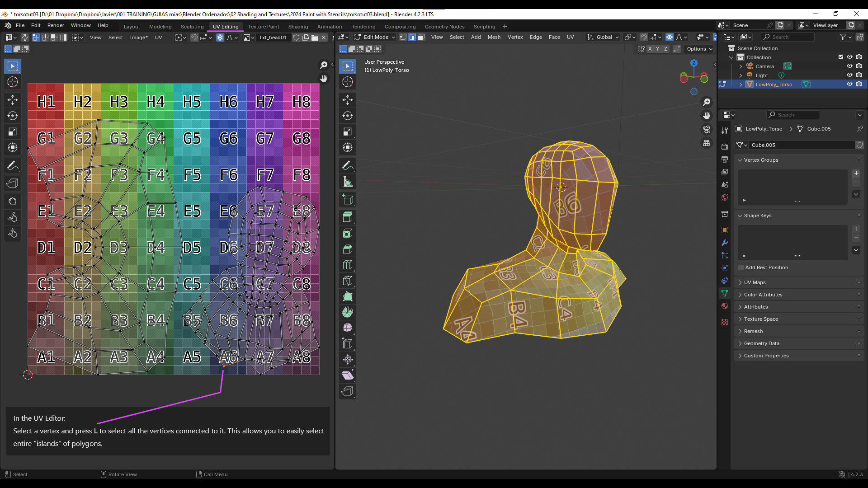
Task: Select the Knife tool
Action: click(x=348, y=281)
